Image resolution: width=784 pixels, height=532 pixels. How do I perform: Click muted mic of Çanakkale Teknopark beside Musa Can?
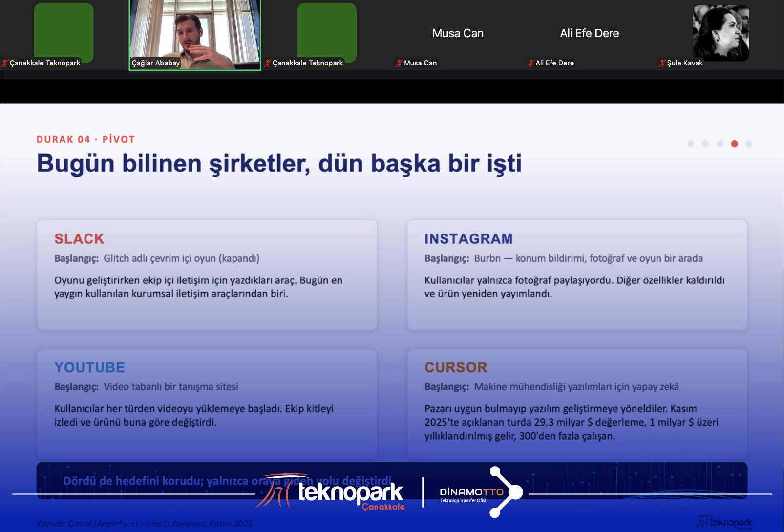pos(268,63)
